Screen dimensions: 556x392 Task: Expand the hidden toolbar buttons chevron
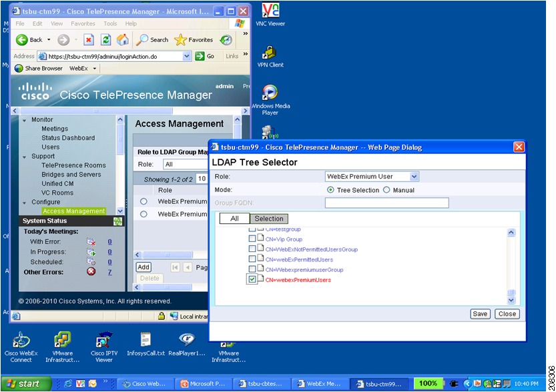point(246,33)
